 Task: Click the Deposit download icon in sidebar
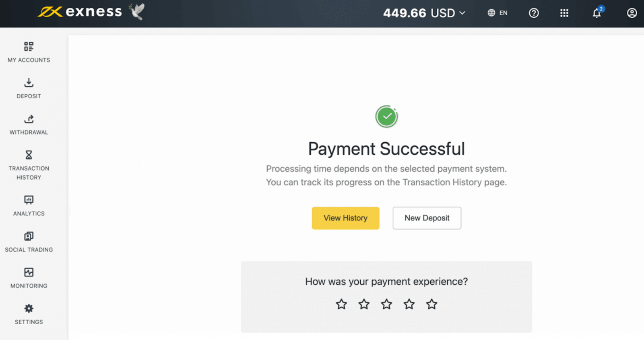tap(29, 83)
